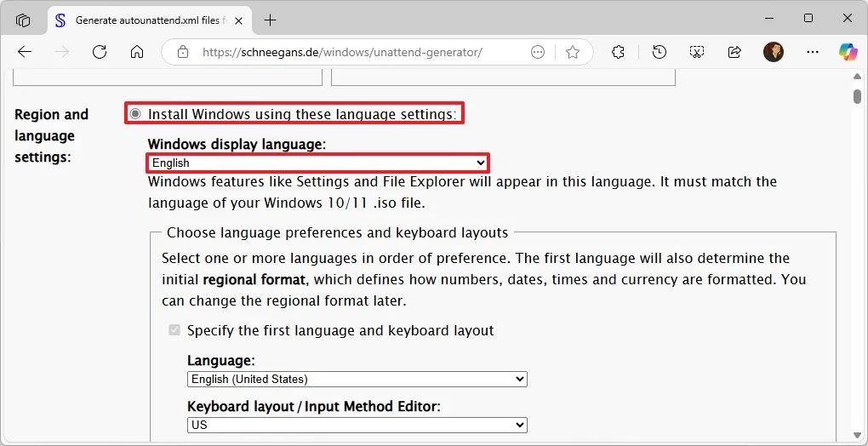868x446 pixels.
Task: Select 'Install Windows using these language settings'
Action: point(135,114)
